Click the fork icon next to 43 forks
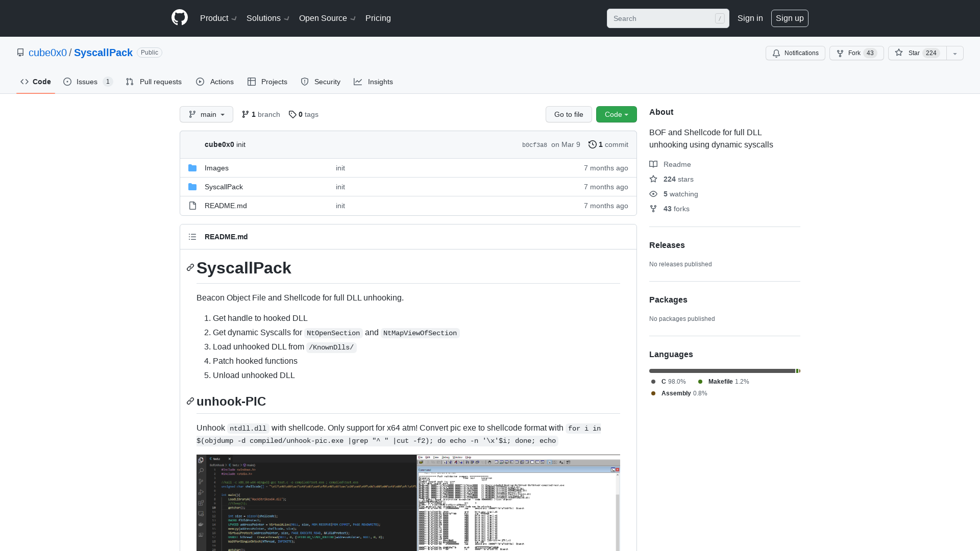 [x=653, y=209]
